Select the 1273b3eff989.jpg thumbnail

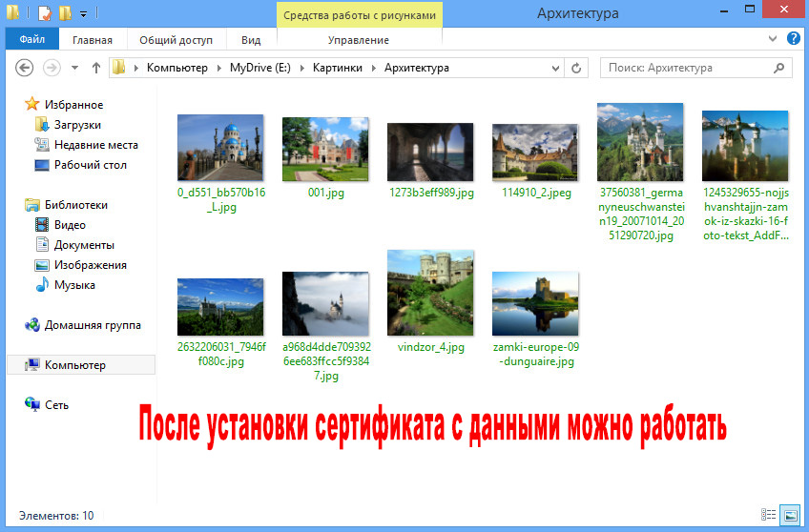[x=430, y=153]
